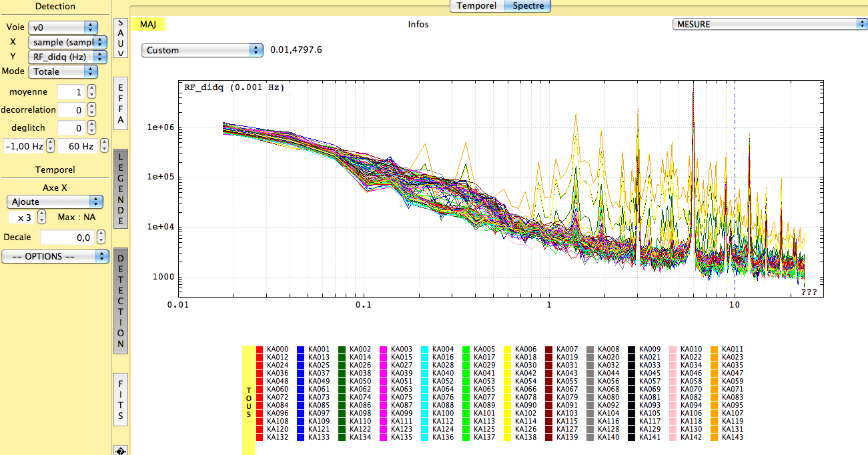
Task: Select the Spectre tab
Action: pos(527,5)
